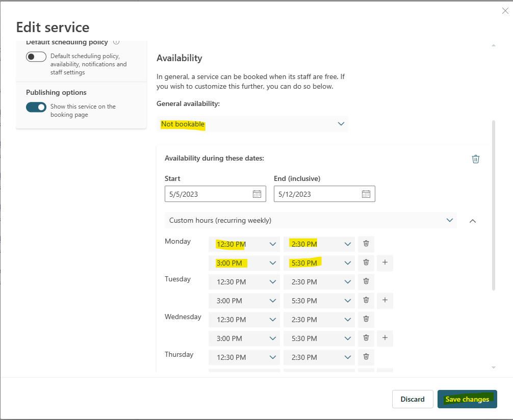
Task: Toggle Show this service on booking page
Action: pyautogui.click(x=36, y=107)
